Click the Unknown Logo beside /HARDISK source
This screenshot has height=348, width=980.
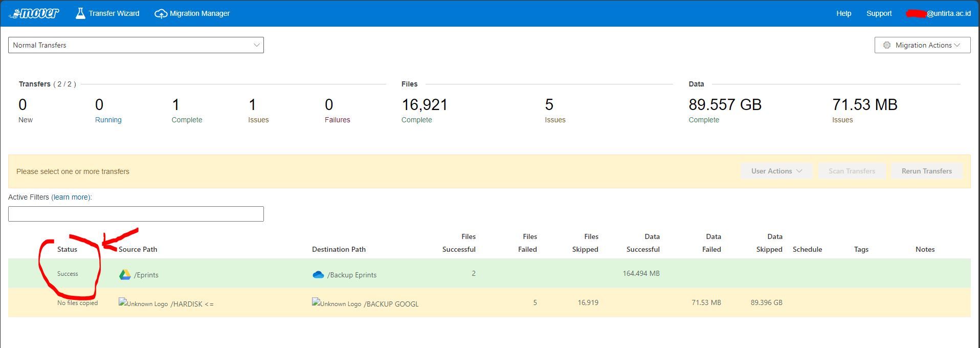point(143,303)
